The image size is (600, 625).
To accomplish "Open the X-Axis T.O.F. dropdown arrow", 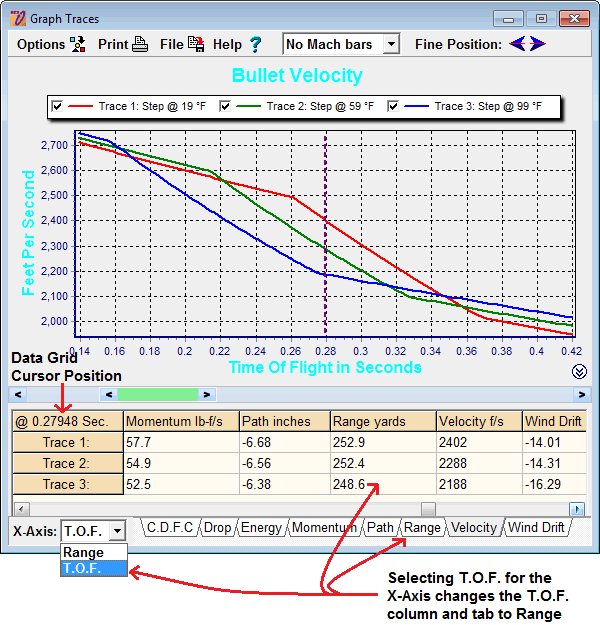I will (117, 531).
